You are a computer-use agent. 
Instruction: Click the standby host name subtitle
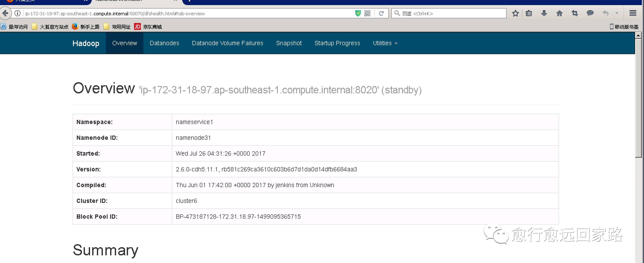pos(280,90)
